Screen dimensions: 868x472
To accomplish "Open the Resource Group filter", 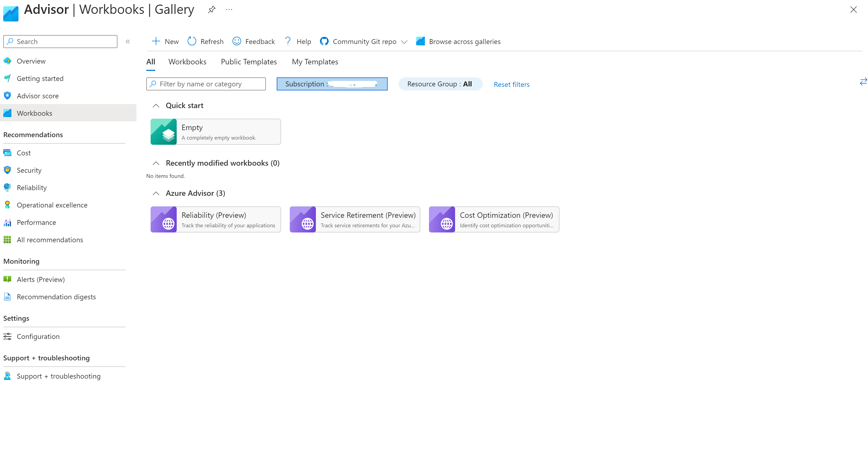I will tap(440, 84).
